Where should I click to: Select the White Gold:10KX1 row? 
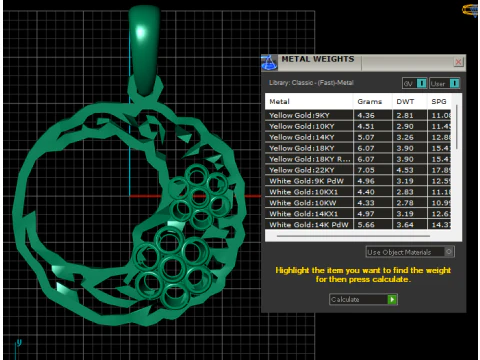click(358, 192)
